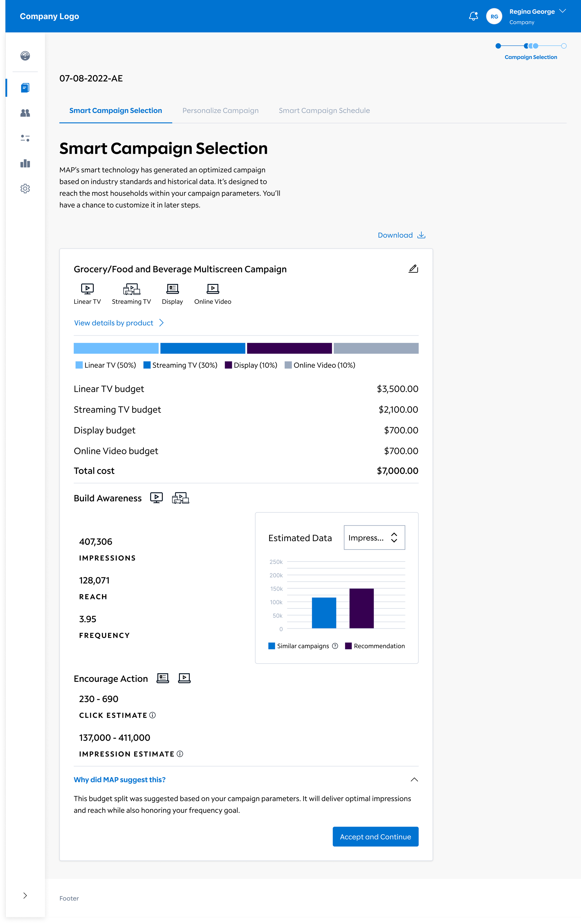Click the download arrow icon
The image size is (581, 924).
pos(422,235)
